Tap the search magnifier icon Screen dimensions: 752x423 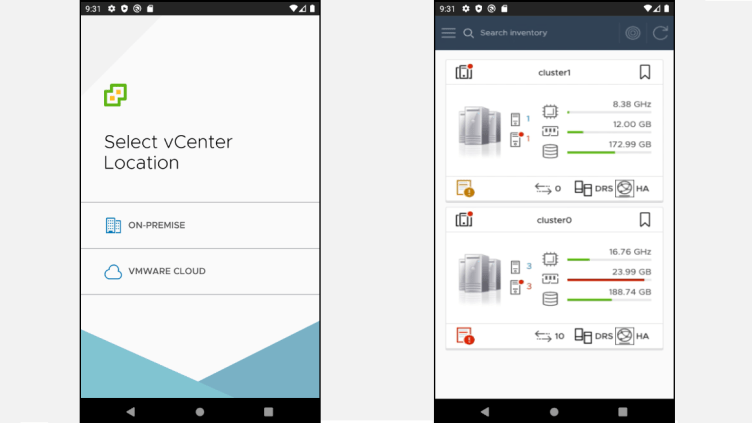(468, 33)
